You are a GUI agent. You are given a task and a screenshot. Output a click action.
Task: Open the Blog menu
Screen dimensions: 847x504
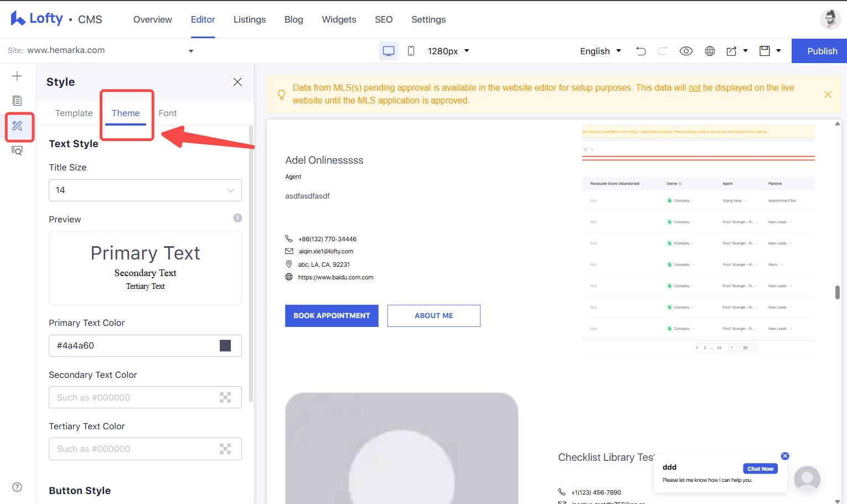point(293,19)
